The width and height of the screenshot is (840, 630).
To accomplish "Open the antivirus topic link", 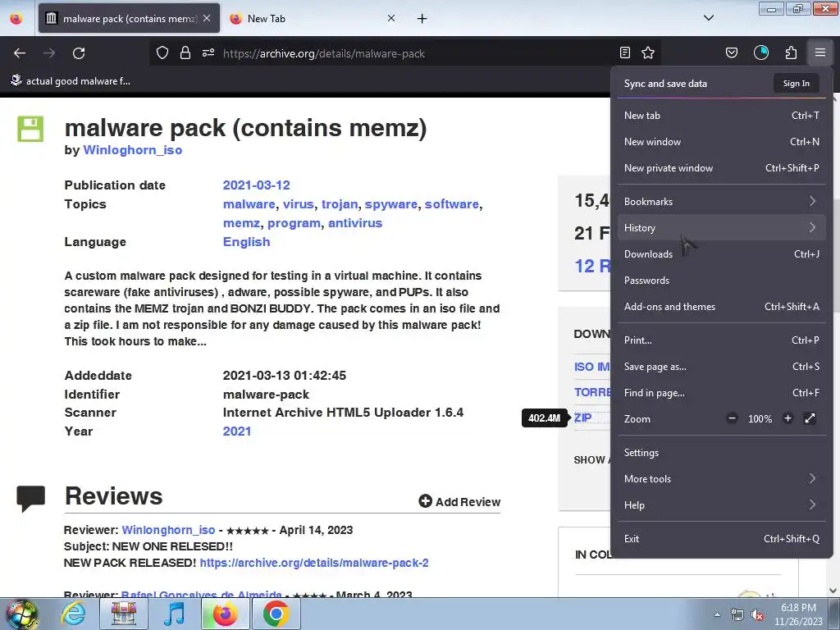I will coord(355,223).
